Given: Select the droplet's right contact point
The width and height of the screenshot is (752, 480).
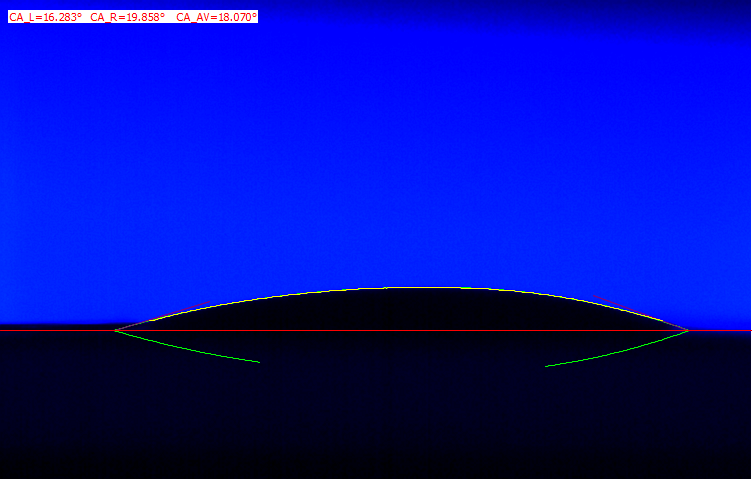Looking at the screenshot, I should click(688, 330).
